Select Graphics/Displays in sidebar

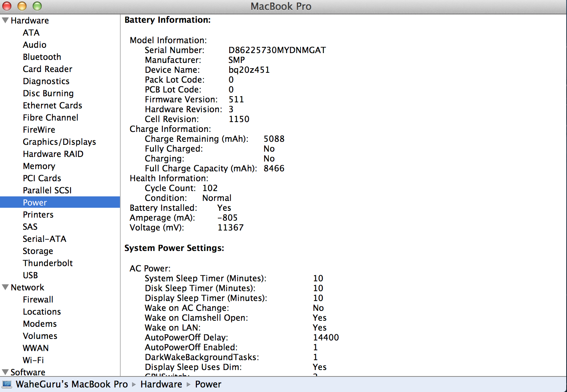click(59, 142)
